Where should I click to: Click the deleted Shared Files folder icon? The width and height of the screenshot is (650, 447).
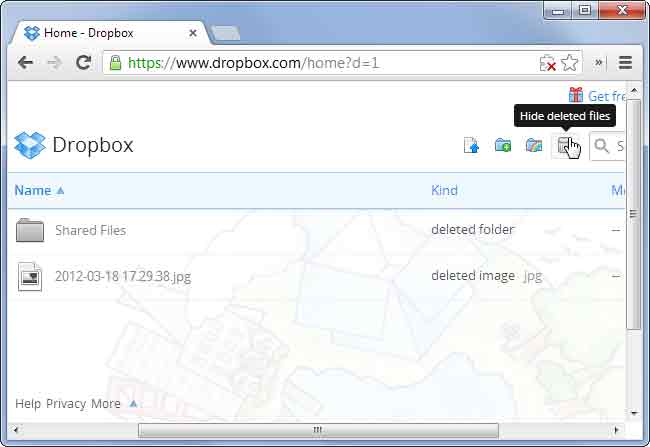tap(30, 230)
